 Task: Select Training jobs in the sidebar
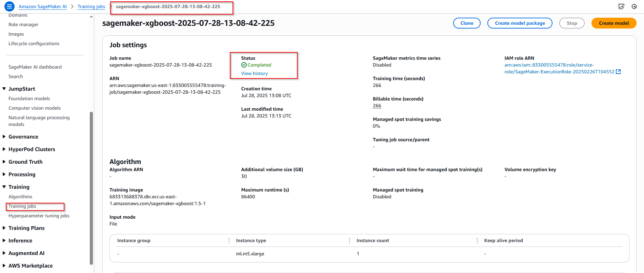click(22, 206)
